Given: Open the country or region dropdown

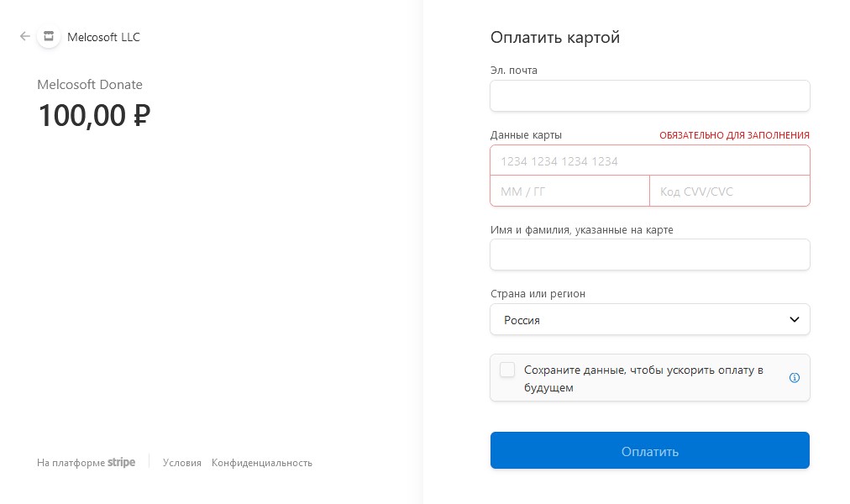Looking at the screenshot, I should tap(650, 320).
